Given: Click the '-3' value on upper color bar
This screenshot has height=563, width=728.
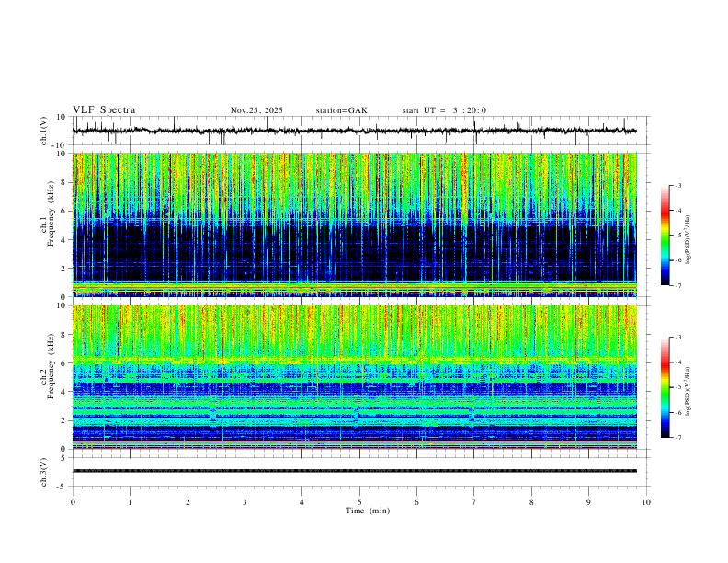Looking at the screenshot, I should pyautogui.click(x=678, y=186).
